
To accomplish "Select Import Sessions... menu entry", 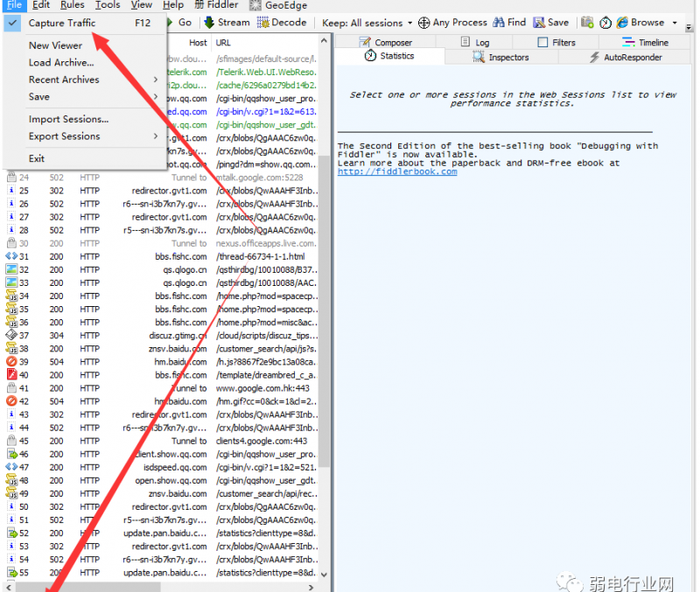I will pos(68,119).
